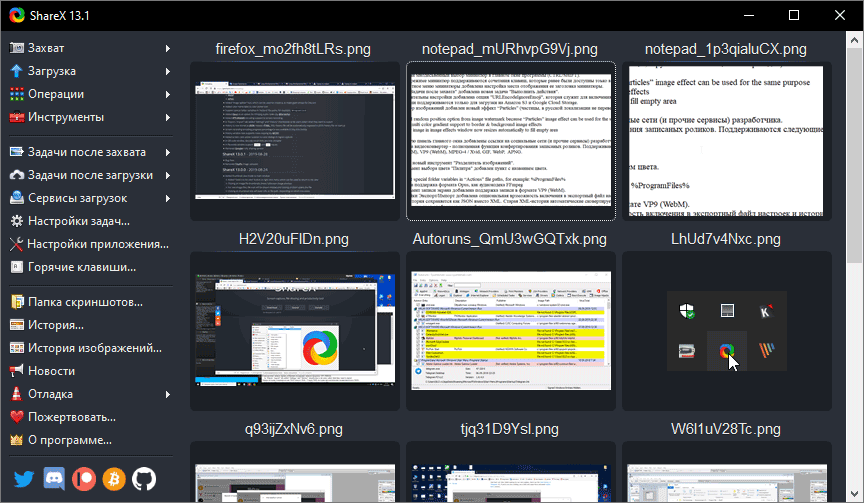Screen dimensions: 864x503
Task: Click the Сервисы загрузок globe icon
Action: point(17,198)
